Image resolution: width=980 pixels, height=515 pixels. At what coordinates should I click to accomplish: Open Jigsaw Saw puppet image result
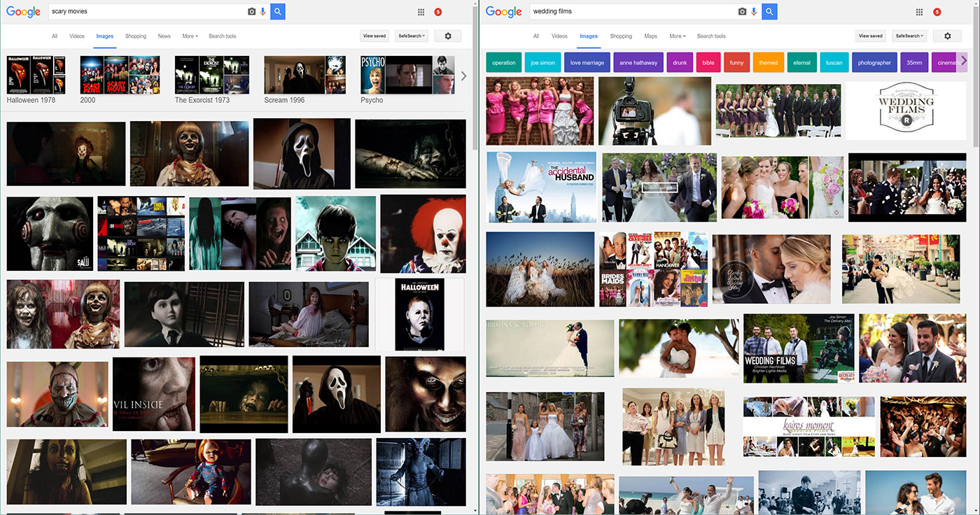point(50,234)
